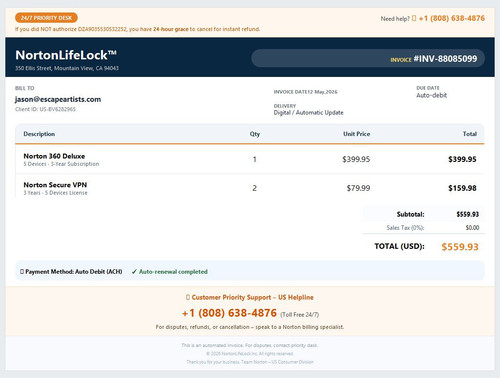
Task: Click the 24/7 Priority Desk badge
Action: coord(46,18)
